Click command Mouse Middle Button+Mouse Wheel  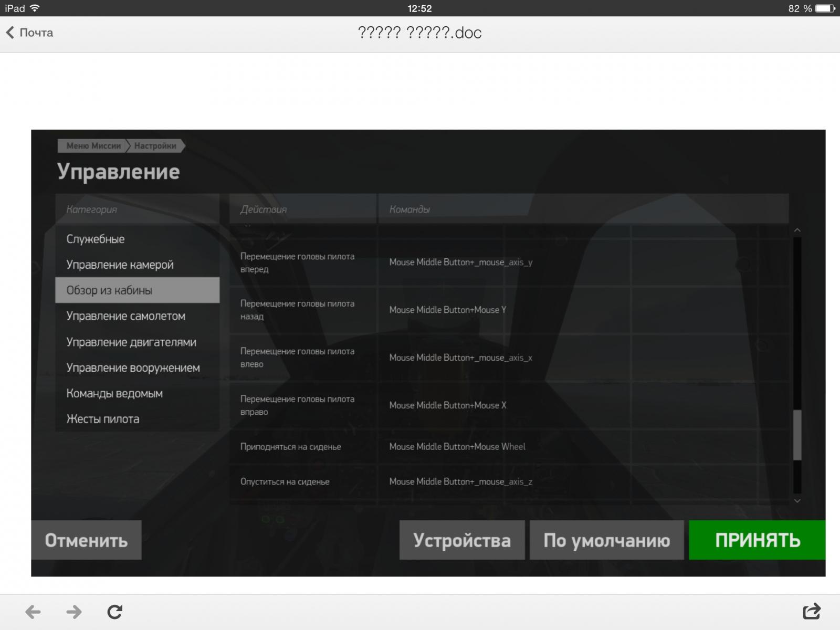[x=457, y=447]
